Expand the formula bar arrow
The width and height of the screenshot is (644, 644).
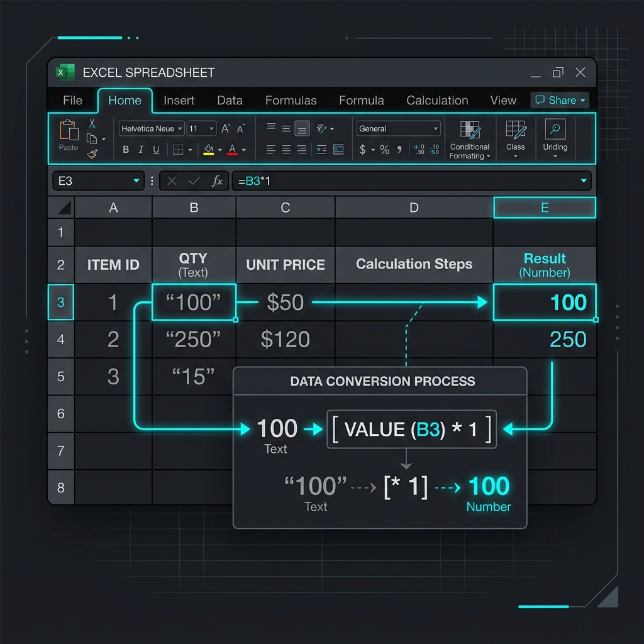click(583, 180)
